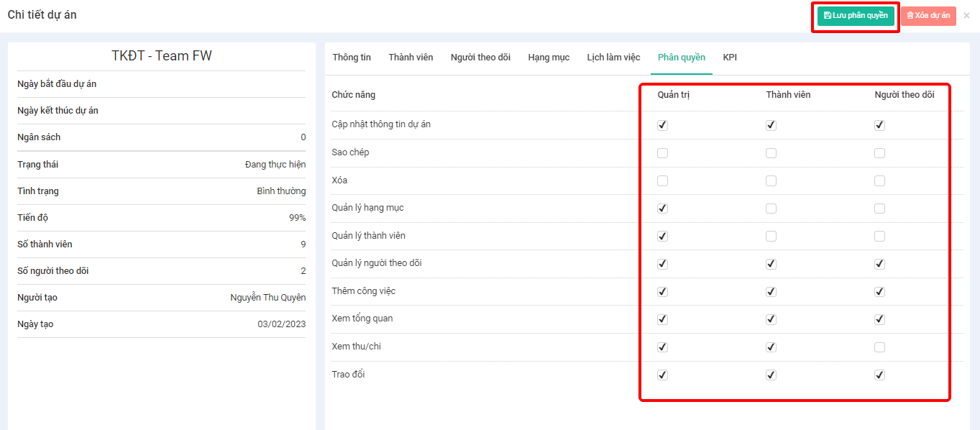Open the Thông tin tab
Image resolution: width=980 pixels, height=430 pixels.
tap(352, 58)
